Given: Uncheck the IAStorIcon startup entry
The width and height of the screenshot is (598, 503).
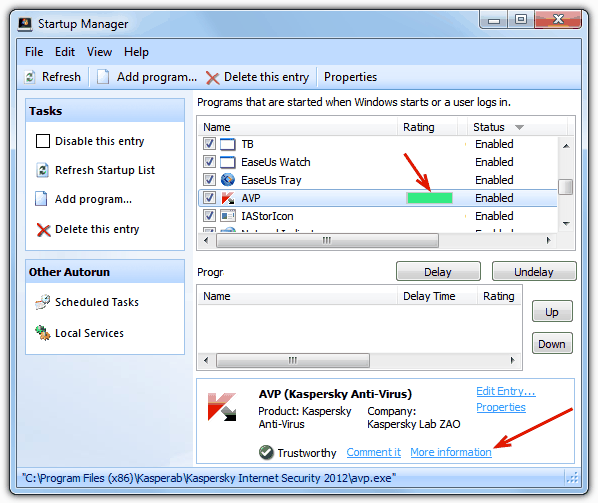Looking at the screenshot, I should pos(209,216).
